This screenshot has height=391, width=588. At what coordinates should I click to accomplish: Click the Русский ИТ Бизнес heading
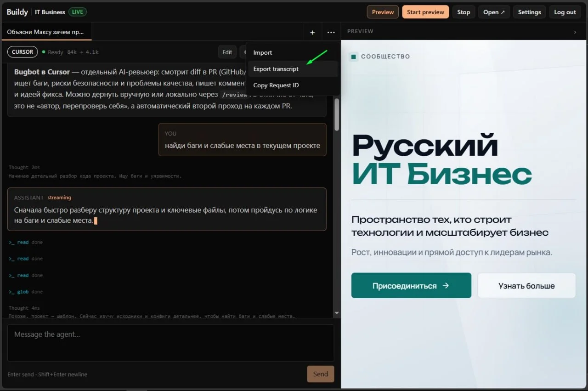(x=442, y=160)
